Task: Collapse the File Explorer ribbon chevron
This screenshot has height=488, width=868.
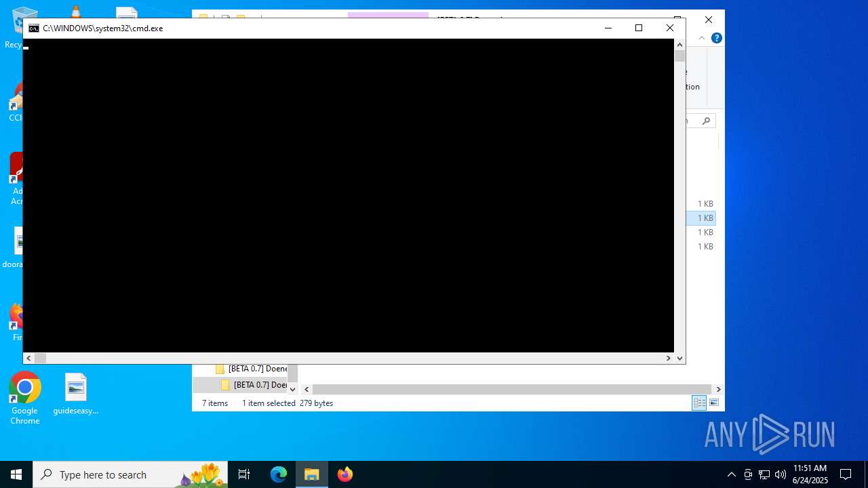Action: [702, 38]
